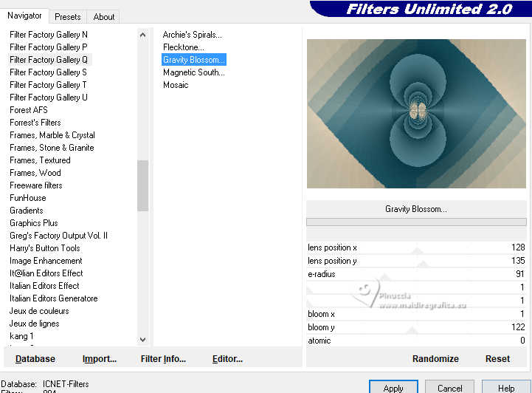Select the Magnetic South filter
Viewport: 532px width, 393px height.
[x=194, y=72]
